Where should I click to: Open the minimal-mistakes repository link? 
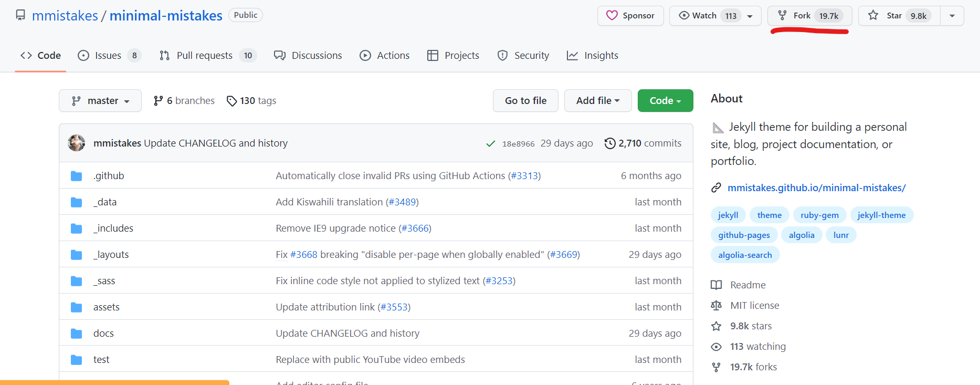tap(166, 16)
